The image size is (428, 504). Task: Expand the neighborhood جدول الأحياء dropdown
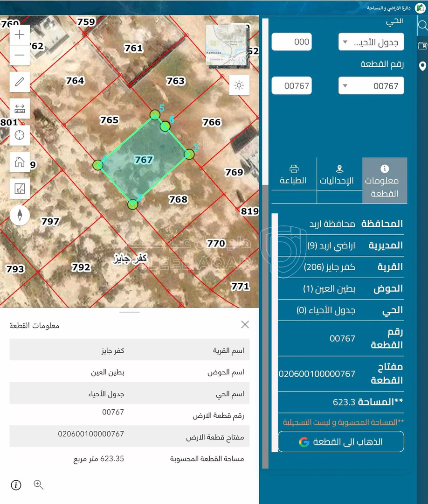(x=371, y=42)
